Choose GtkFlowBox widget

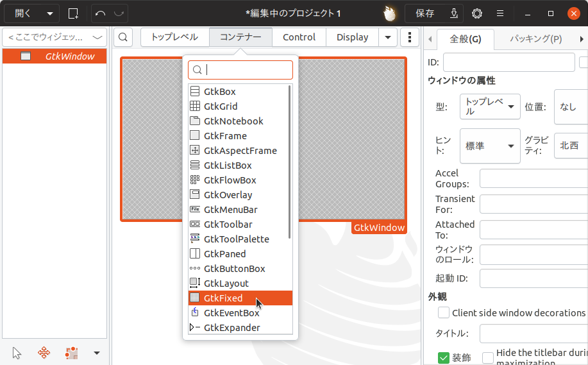point(240,180)
